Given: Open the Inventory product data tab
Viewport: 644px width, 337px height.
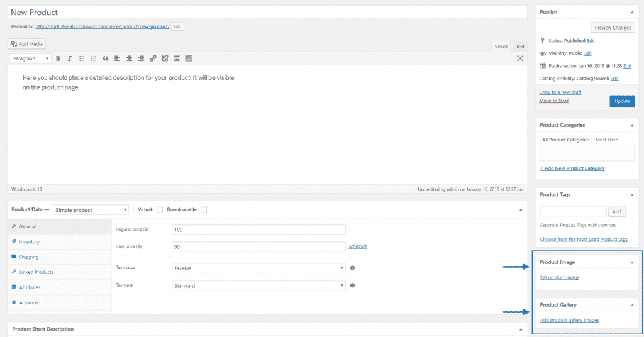Looking at the screenshot, I should [x=29, y=241].
